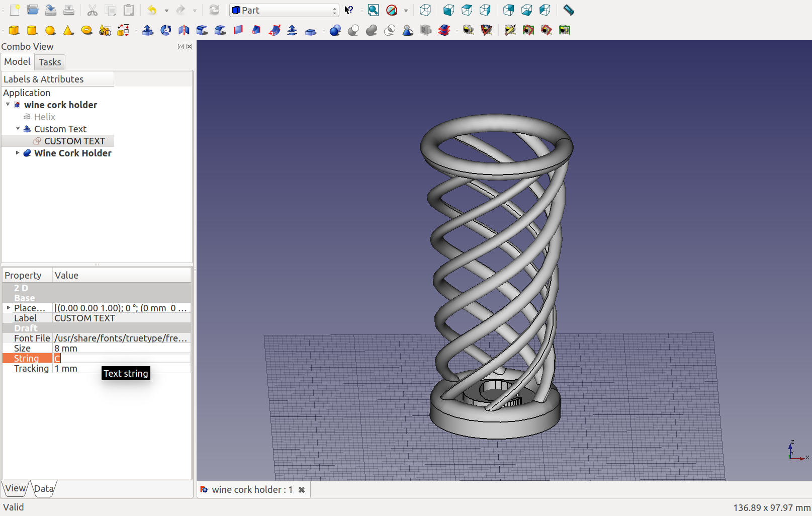Switch to the Tasks tab
Screen dimensions: 812x516
(x=50, y=62)
